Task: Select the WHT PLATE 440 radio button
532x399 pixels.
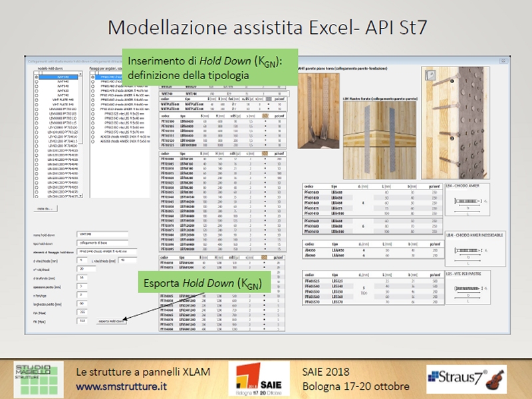Action: tap(35, 100)
